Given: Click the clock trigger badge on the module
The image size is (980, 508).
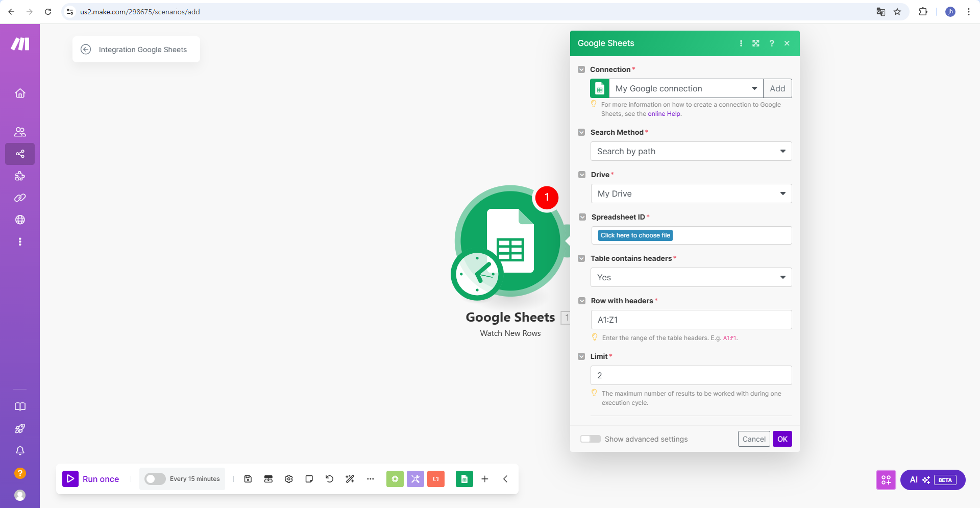Looking at the screenshot, I should point(477,274).
